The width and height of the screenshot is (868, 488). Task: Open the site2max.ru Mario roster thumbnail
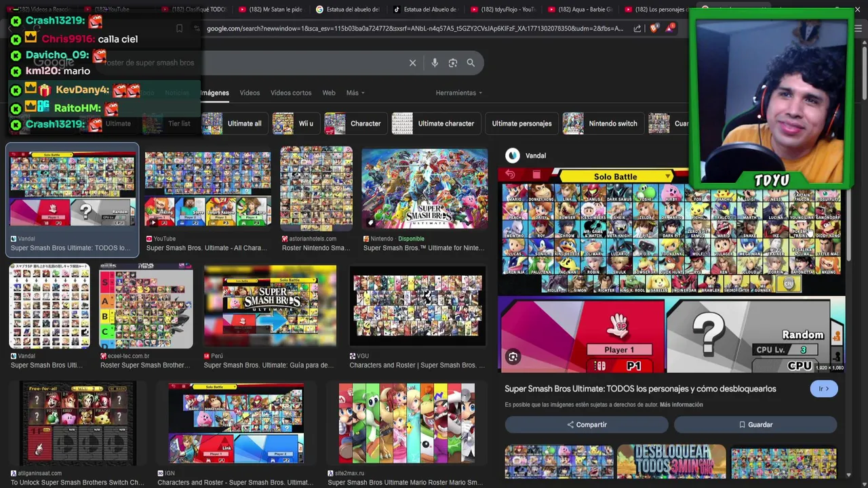pos(406,424)
